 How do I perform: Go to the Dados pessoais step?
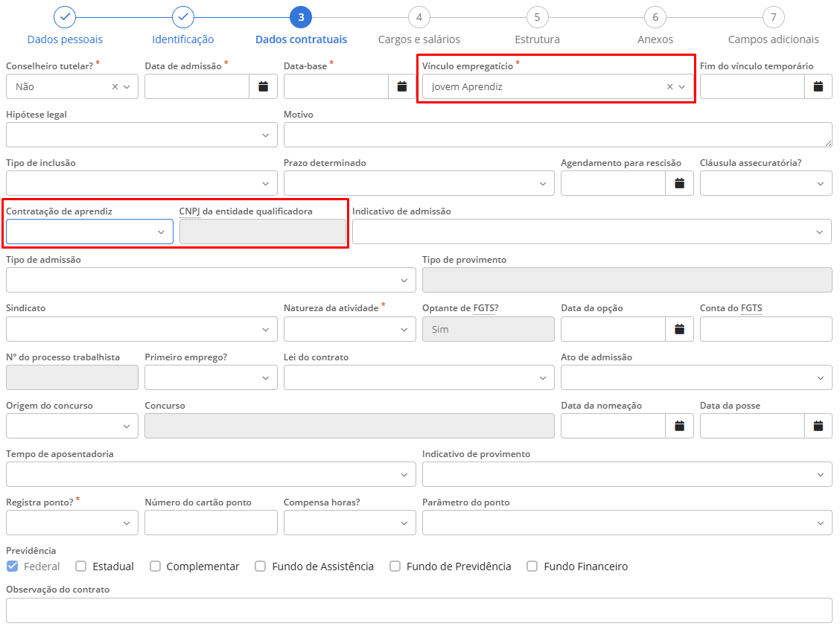point(65,16)
